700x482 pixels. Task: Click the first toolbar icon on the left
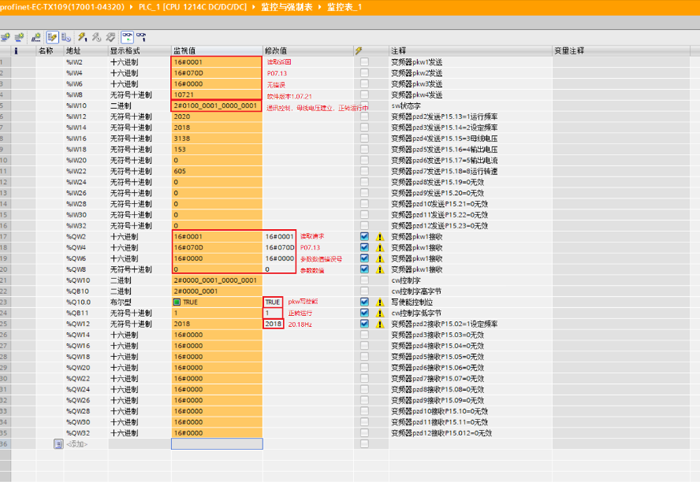pos(6,37)
